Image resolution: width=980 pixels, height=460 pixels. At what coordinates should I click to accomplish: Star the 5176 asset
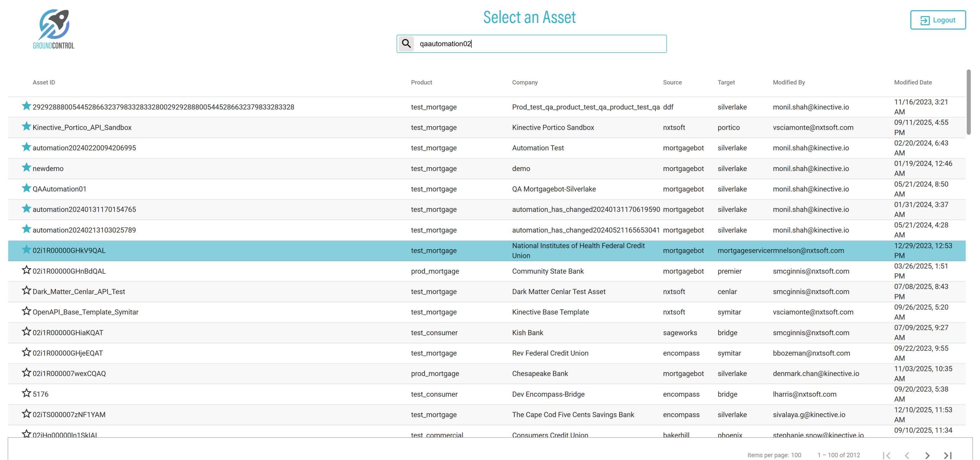pyautogui.click(x=26, y=393)
